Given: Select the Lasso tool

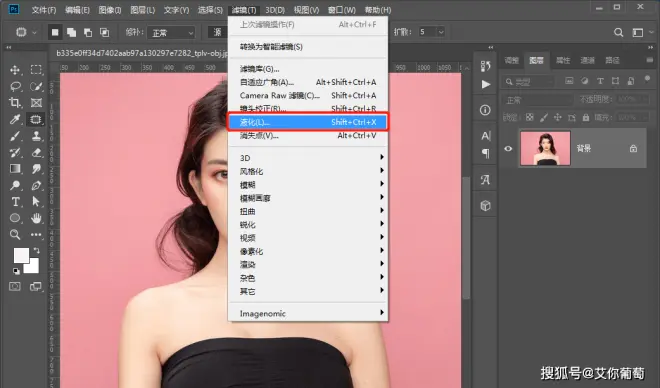Looking at the screenshot, I should (15, 86).
